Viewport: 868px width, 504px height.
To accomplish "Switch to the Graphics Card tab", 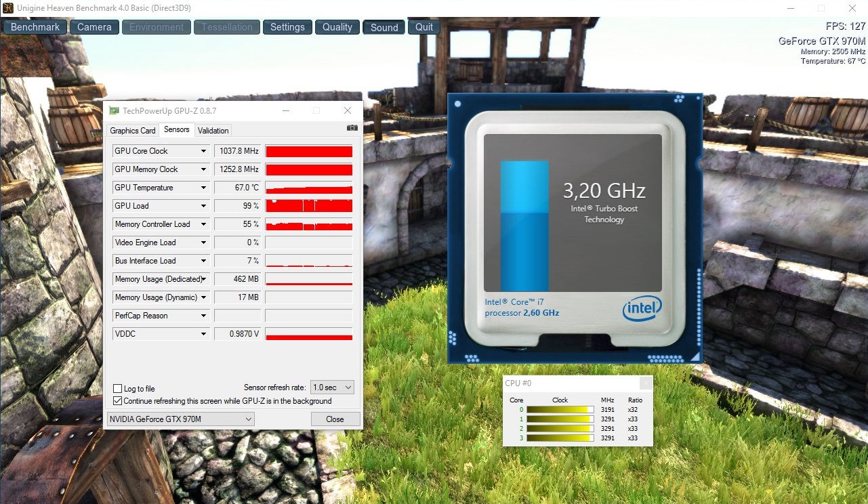I will point(133,131).
